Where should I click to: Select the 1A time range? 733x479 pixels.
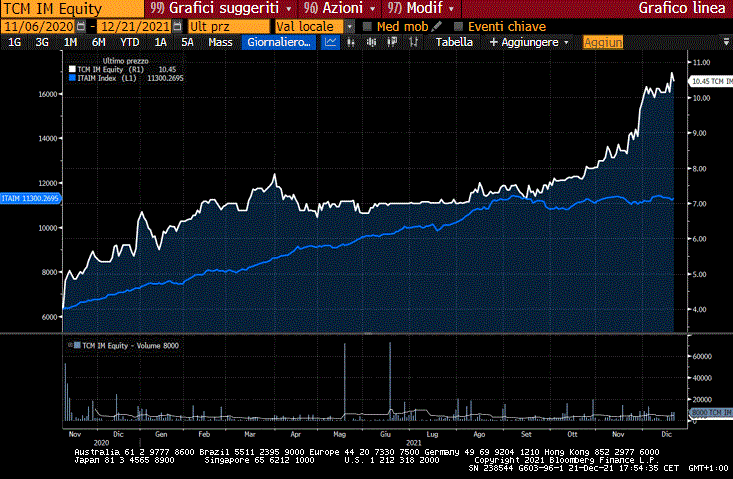pos(160,43)
